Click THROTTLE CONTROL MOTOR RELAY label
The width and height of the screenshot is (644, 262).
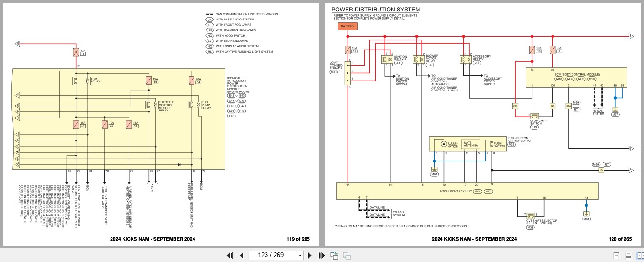tap(166, 106)
